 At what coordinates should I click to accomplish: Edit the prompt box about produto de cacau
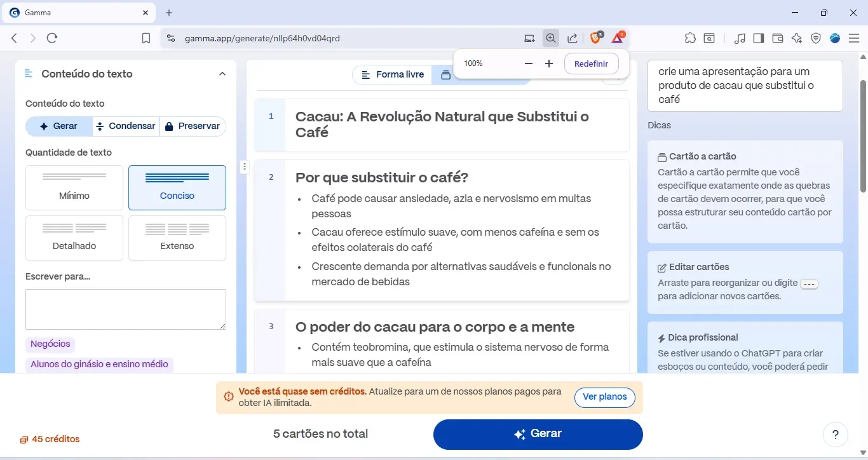[745, 86]
